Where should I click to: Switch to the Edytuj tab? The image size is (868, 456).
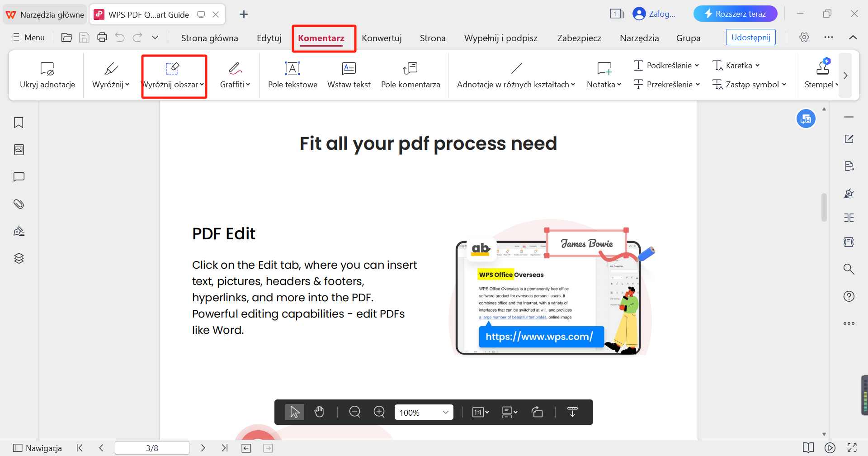pos(269,38)
